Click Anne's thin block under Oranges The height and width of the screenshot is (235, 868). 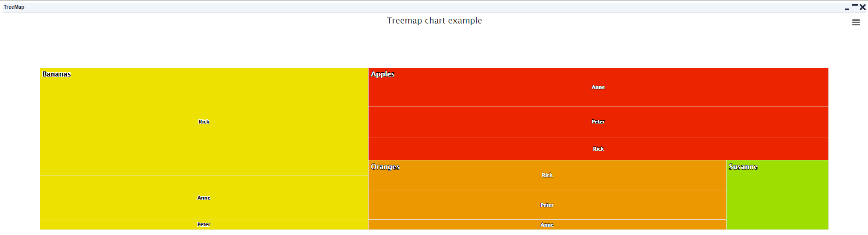[x=547, y=225]
